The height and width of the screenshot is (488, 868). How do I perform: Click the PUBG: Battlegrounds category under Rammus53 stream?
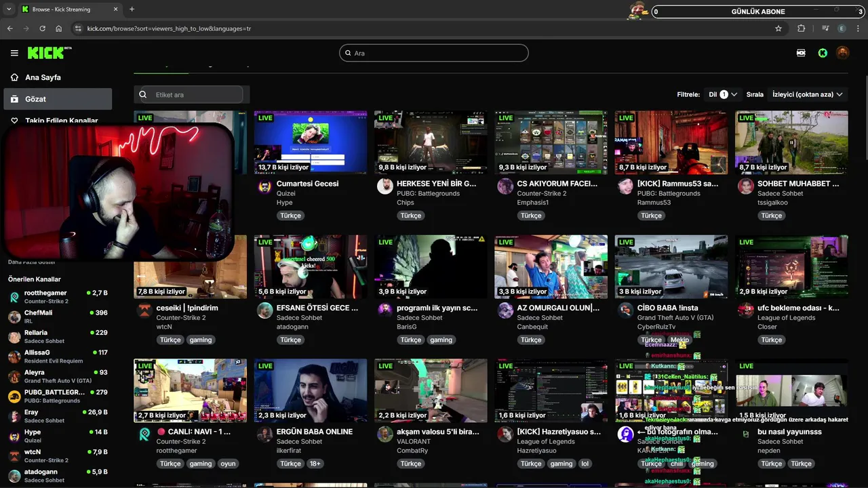[669, 193]
